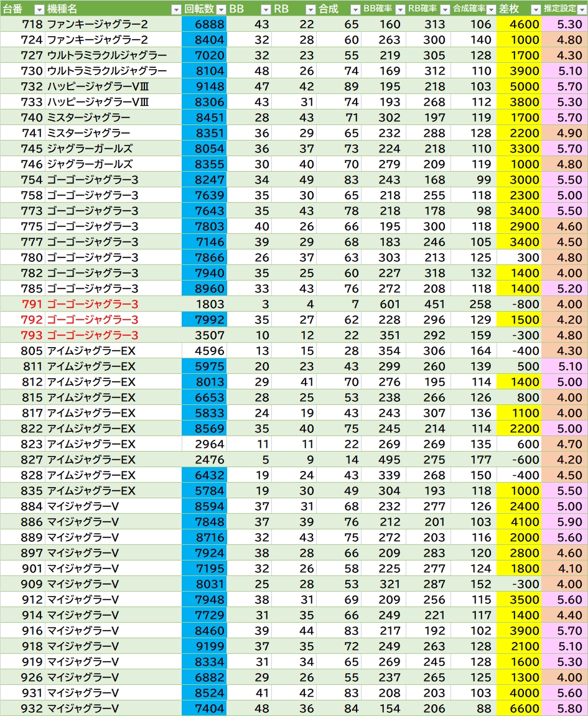The height and width of the screenshot is (716, 588).
Task: Click the 6653 rotation count cell
Action: [x=204, y=397]
